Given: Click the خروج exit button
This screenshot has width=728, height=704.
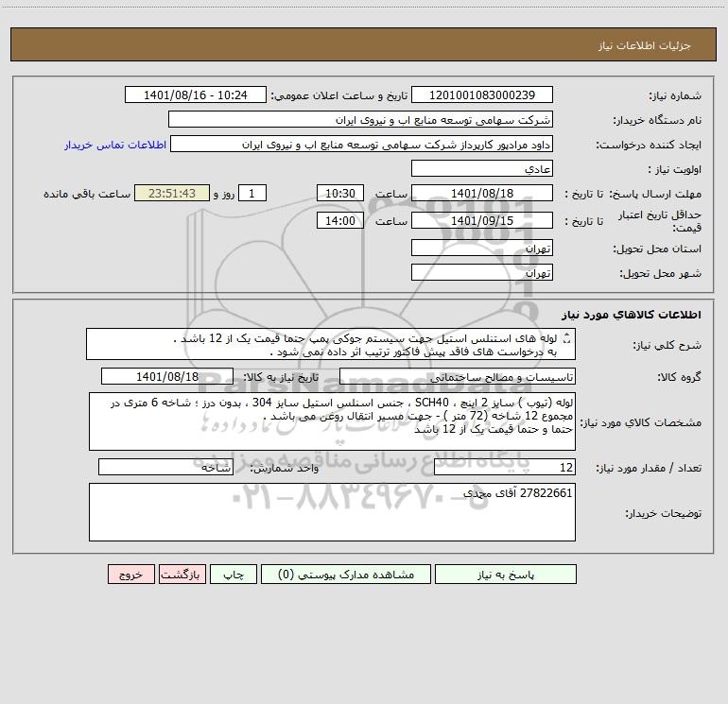Looking at the screenshot, I should (130, 575).
